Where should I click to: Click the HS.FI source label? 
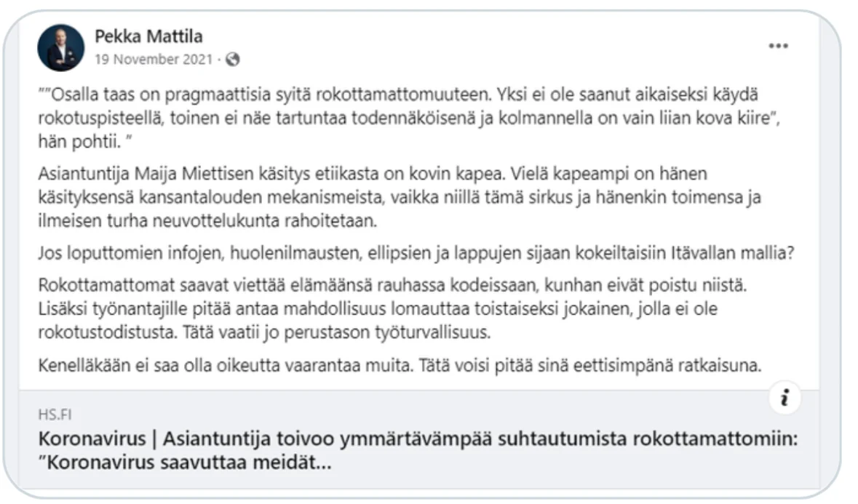point(55,415)
